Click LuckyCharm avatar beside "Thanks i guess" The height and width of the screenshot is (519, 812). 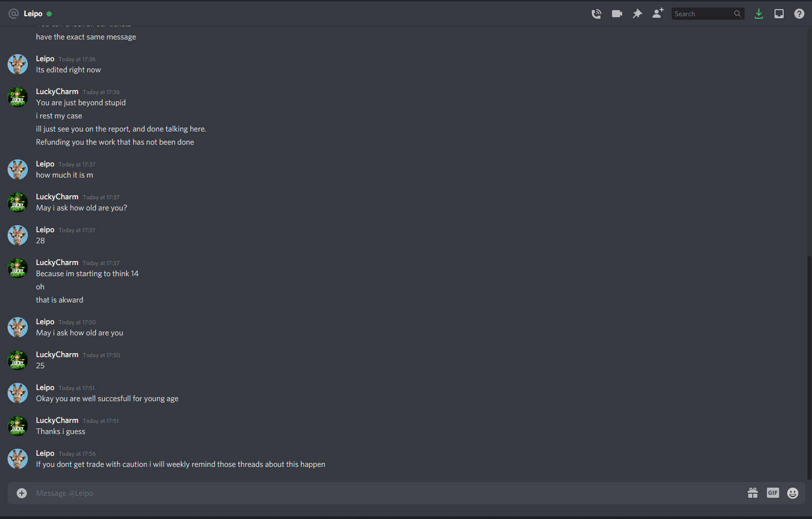(18, 426)
